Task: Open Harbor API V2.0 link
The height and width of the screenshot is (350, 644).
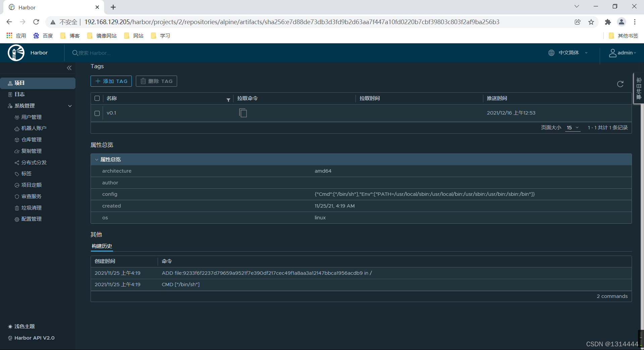Action: (31, 338)
